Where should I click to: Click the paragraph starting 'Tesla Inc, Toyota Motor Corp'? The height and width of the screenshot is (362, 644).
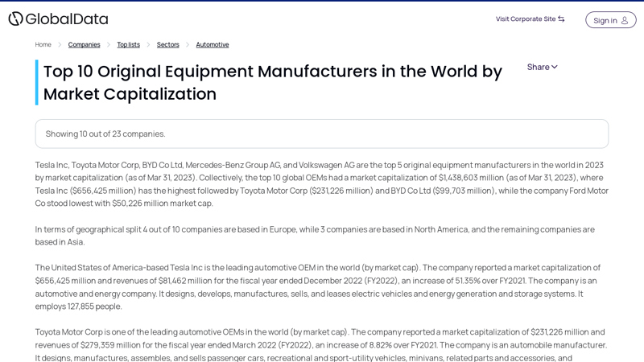click(x=321, y=184)
